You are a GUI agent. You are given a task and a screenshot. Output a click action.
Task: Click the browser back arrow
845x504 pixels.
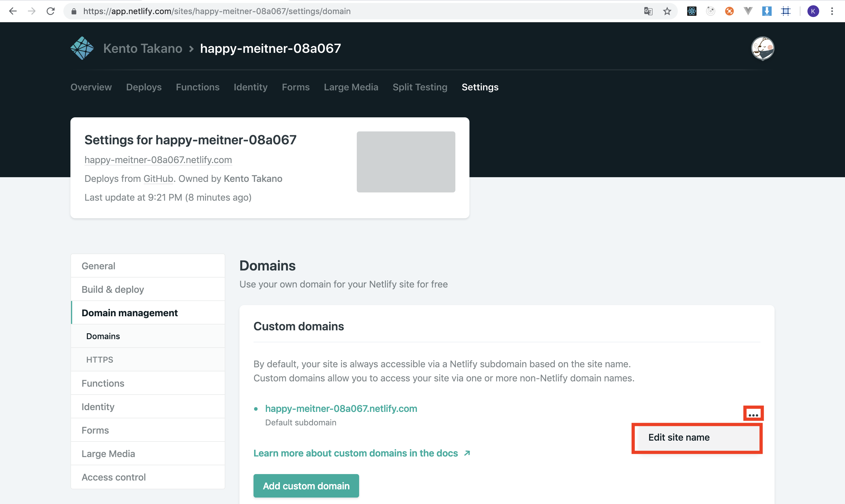13,11
